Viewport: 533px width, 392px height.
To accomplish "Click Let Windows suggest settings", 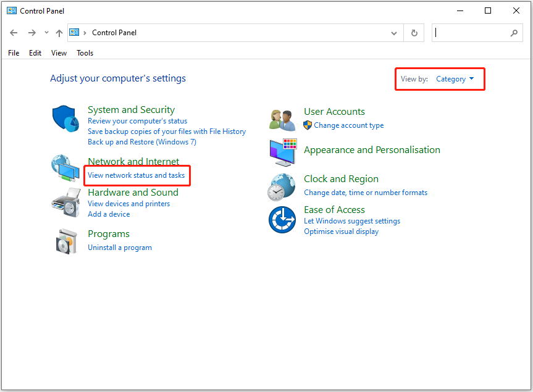I will point(352,221).
